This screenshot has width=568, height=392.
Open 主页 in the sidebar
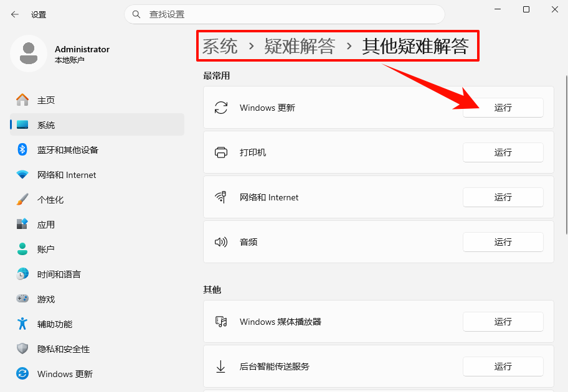pos(97,100)
